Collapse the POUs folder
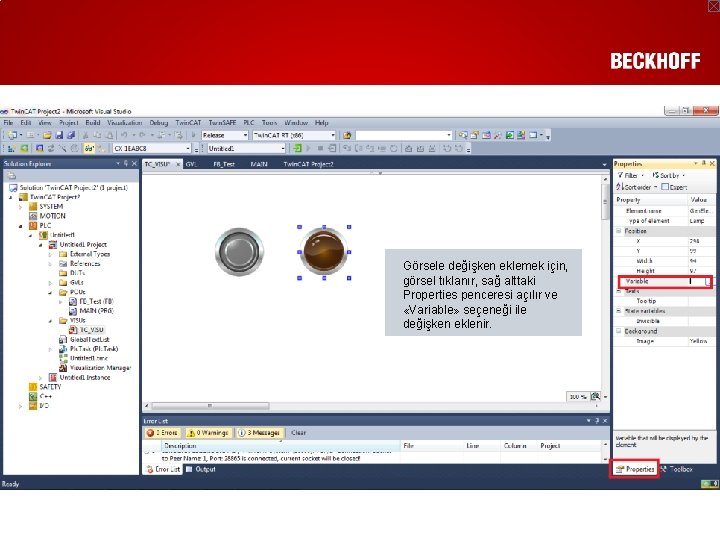The height and width of the screenshot is (540, 720). click(x=50, y=292)
